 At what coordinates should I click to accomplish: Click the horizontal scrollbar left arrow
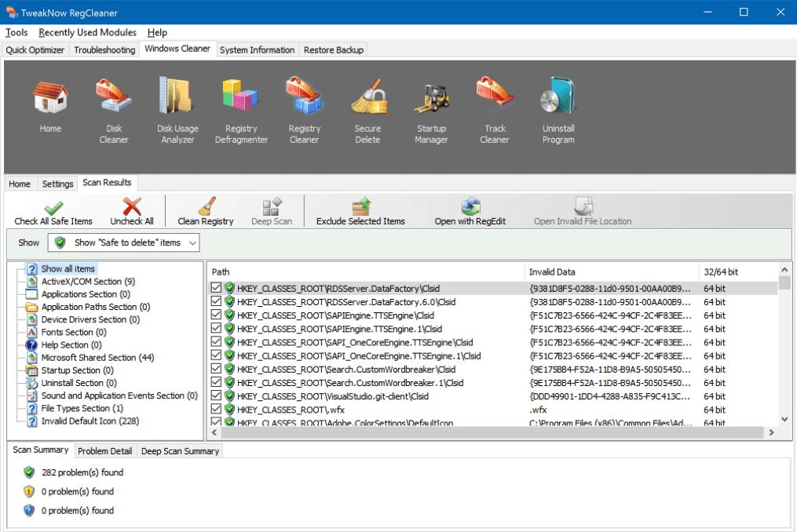[214, 432]
